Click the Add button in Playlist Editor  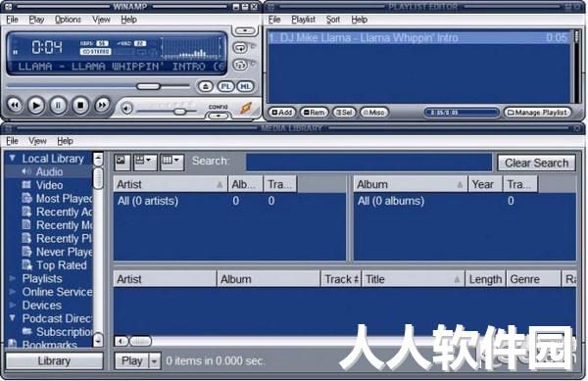[281, 113]
